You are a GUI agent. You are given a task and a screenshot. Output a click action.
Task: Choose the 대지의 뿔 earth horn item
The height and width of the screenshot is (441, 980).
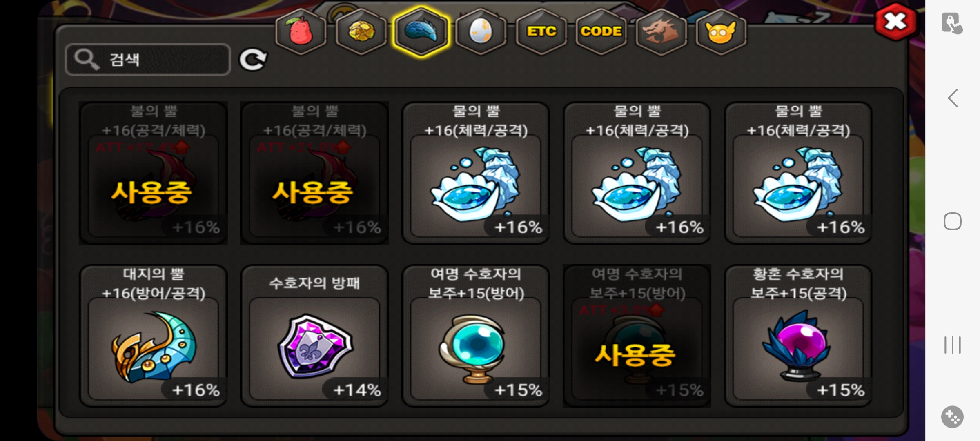tap(153, 336)
